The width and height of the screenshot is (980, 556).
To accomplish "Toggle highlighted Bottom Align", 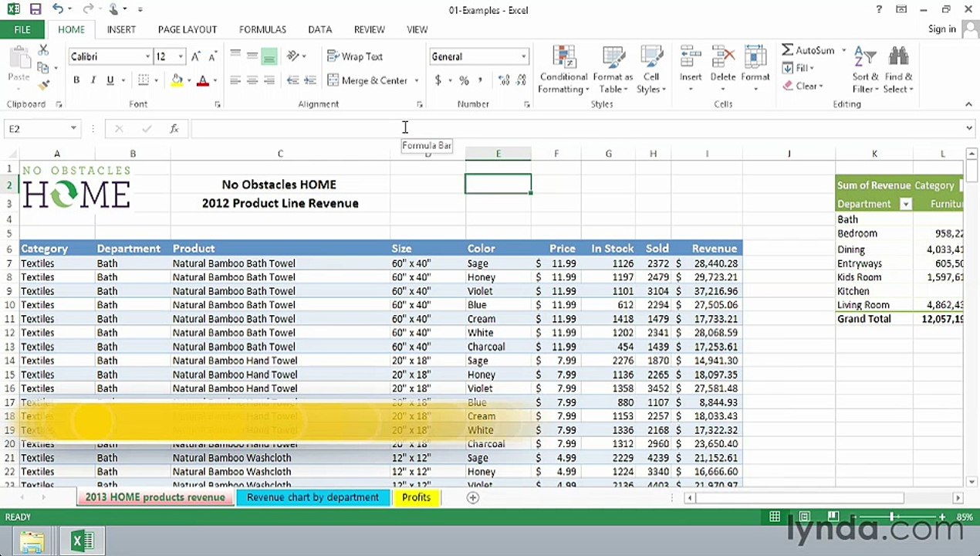I will 269,56.
